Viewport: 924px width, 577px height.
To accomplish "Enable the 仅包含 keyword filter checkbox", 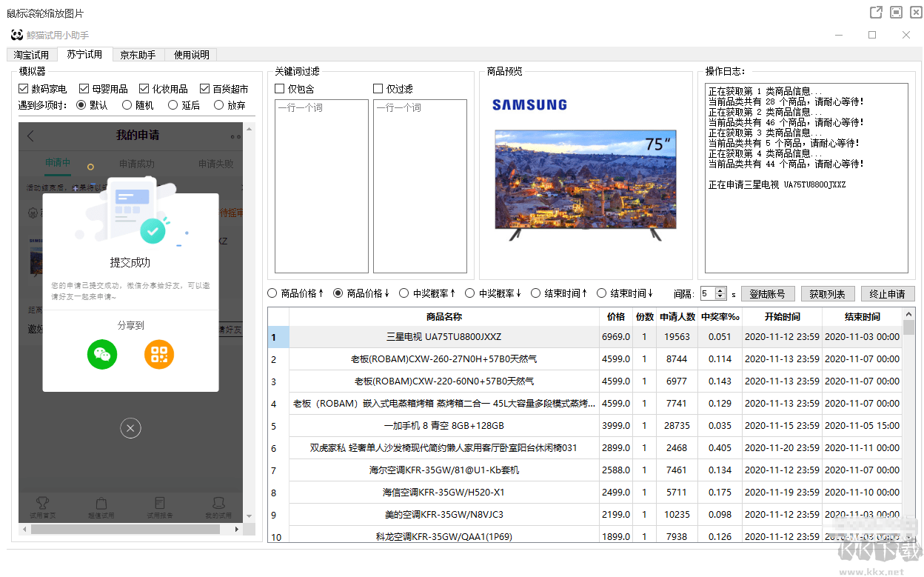I will [x=280, y=89].
